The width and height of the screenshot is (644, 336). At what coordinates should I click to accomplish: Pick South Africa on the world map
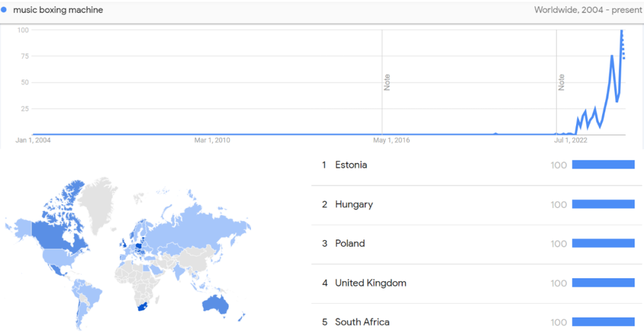(x=140, y=308)
